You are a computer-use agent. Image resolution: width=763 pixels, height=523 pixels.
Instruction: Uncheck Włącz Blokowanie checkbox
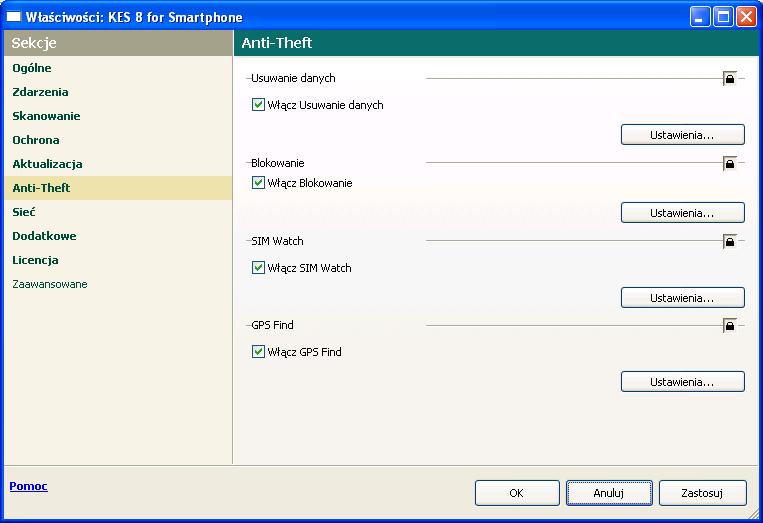pyautogui.click(x=258, y=183)
